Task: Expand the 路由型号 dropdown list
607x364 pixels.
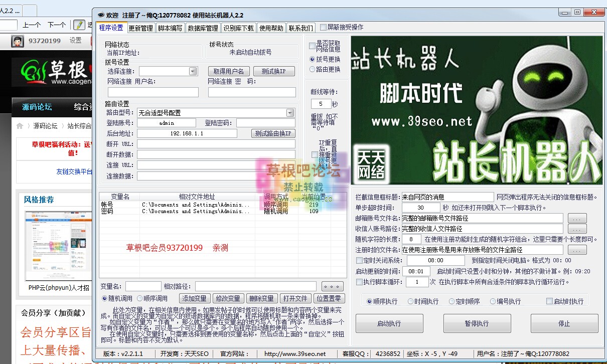Action: coord(290,113)
